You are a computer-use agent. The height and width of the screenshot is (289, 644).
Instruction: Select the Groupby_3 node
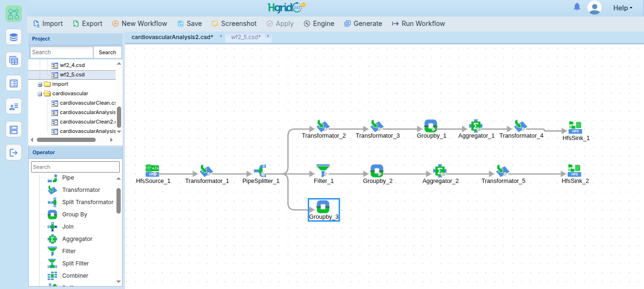click(323, 210)
